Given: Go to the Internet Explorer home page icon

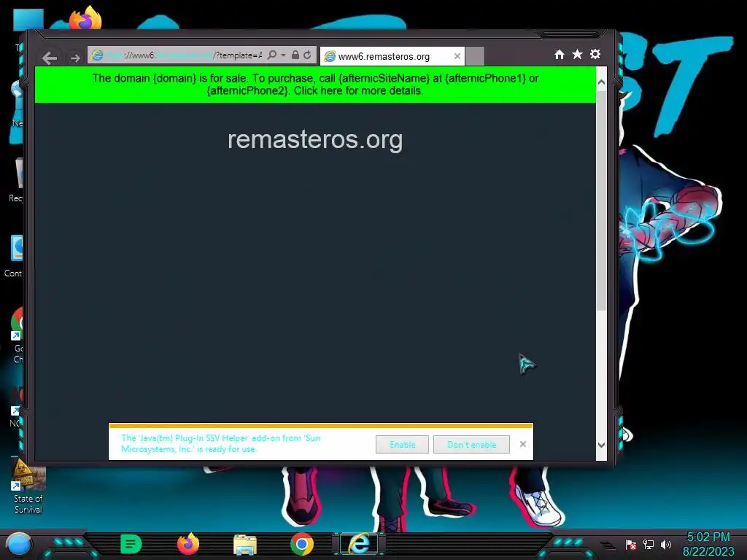Looking at the screenshot, I should [x=560, y=54].
